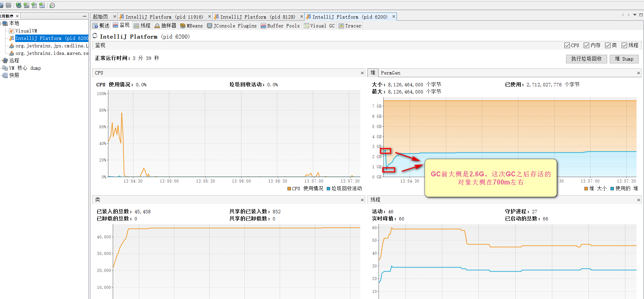
Task: Click the Buffer Pools tab icon
Action: 263,26
